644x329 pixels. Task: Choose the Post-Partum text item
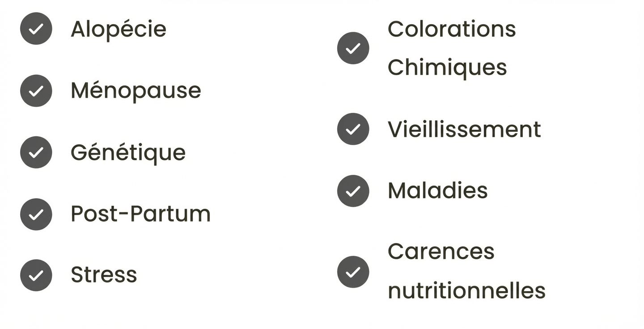(x=140, y=214)
